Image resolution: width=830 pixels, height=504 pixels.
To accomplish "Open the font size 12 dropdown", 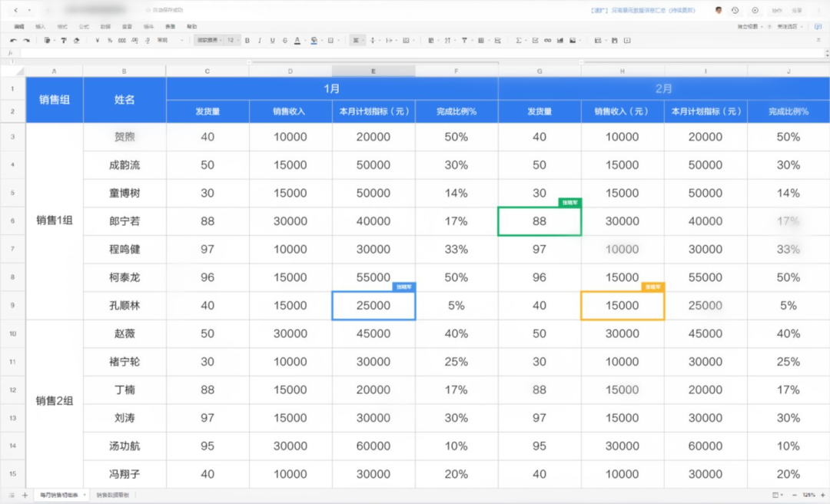I will point(233,40).
